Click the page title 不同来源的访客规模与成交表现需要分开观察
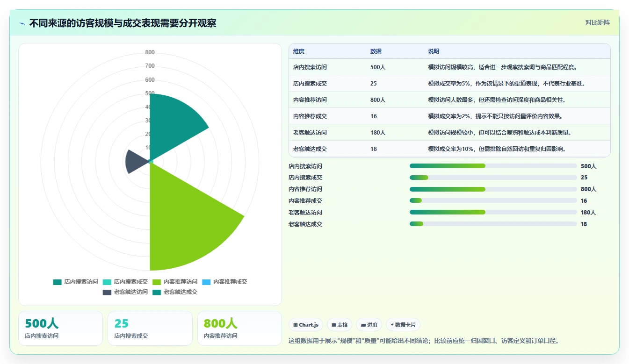 pyautogui.click(x=123, y=23)
